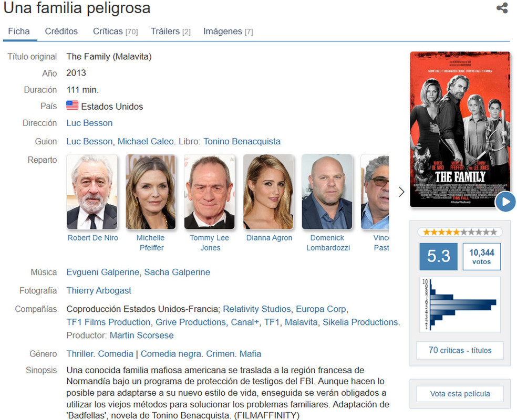
Task: Open the 70 críticas - títulos link
Action: tap(460, 350)
